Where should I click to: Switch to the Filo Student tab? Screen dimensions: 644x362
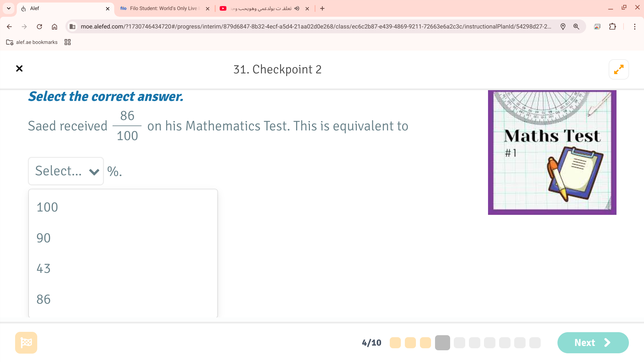(x=161, y=8)
